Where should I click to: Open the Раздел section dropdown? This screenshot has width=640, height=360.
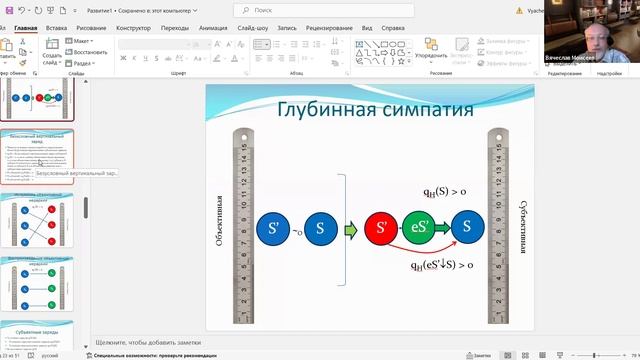[80, 63]
